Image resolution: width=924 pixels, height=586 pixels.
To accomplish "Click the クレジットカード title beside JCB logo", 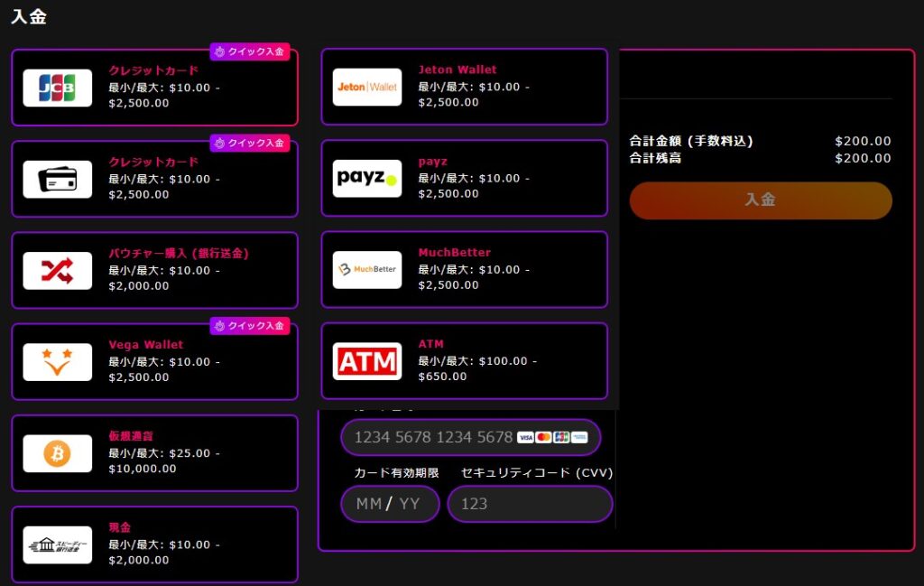I will 153,70.
